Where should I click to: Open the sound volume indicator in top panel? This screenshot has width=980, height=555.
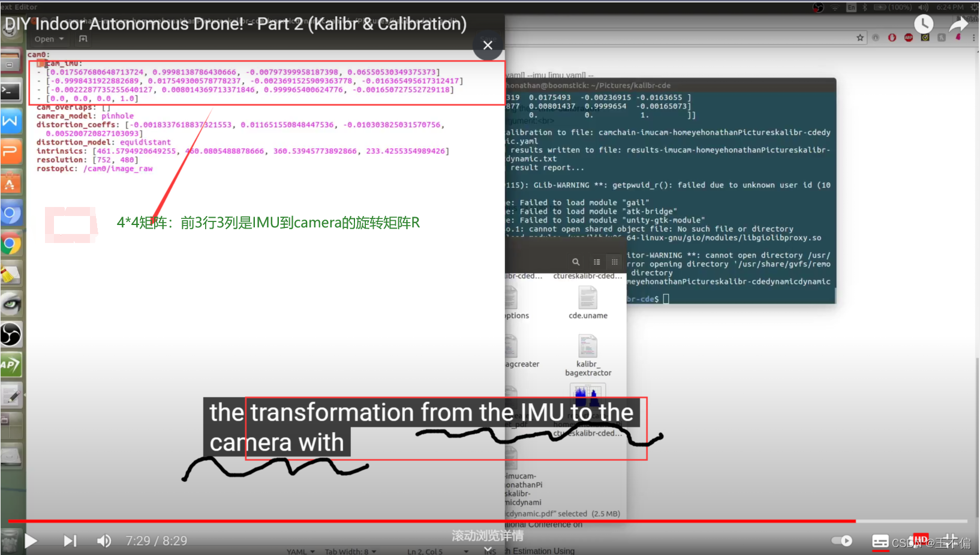923,7
